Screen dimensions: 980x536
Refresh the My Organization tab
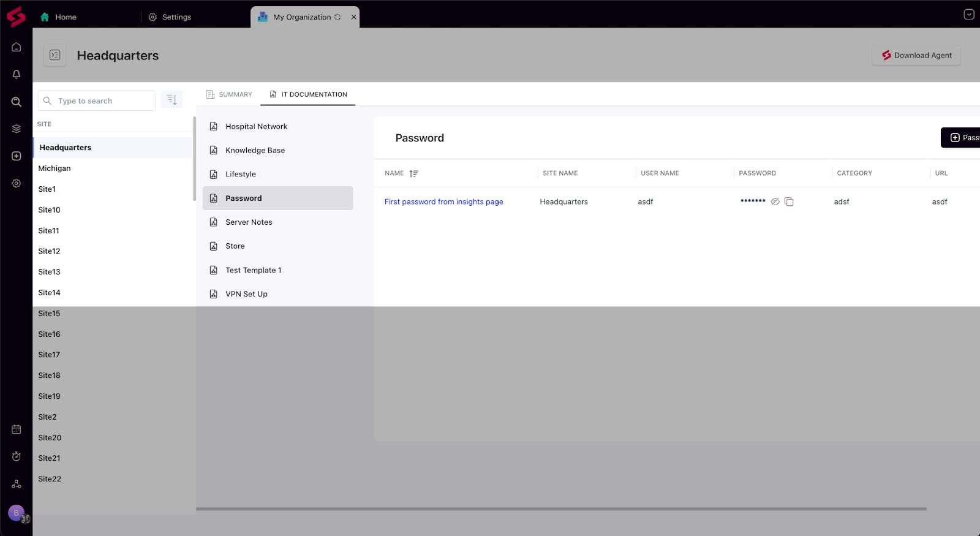[x=337, y=17]
